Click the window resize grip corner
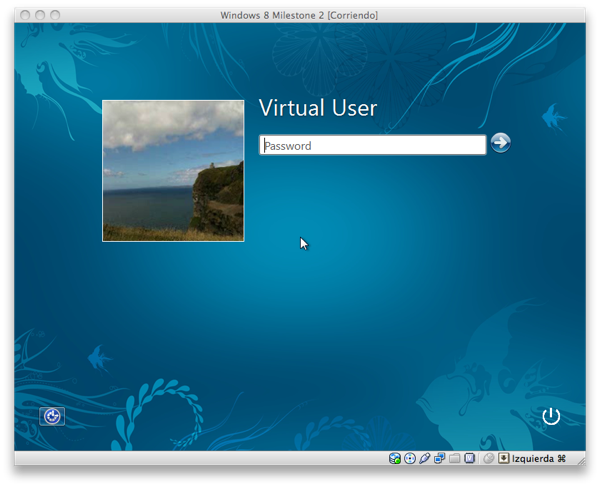The height and width of the screenshot is (487, 600). point(581,461)
